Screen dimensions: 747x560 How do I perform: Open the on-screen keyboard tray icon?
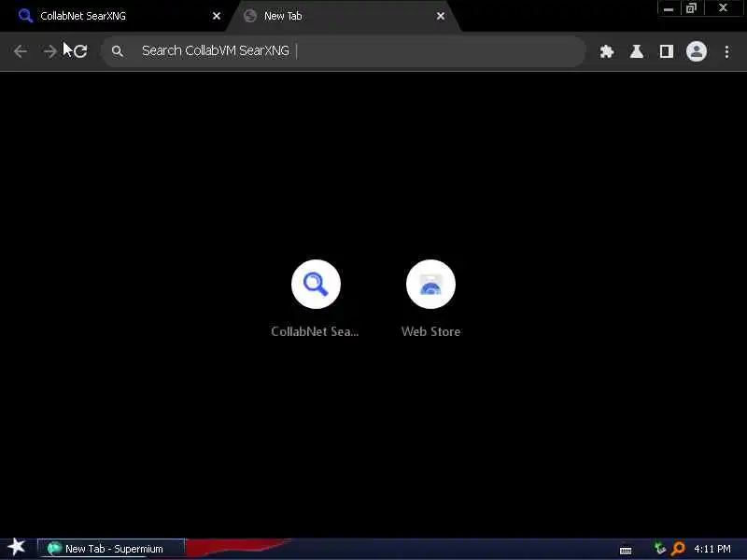626,551
